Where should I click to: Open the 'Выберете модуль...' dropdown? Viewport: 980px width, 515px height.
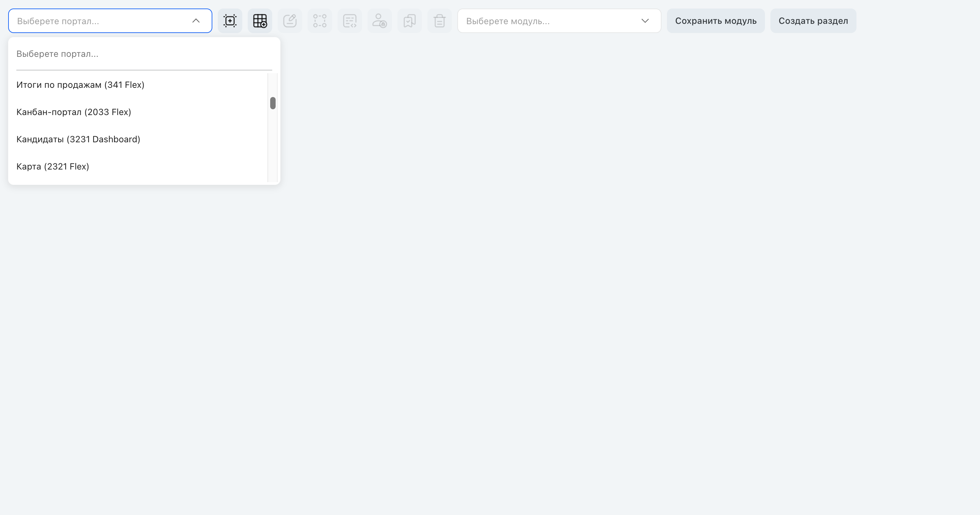pyautogui.click(x=559, y=20)
